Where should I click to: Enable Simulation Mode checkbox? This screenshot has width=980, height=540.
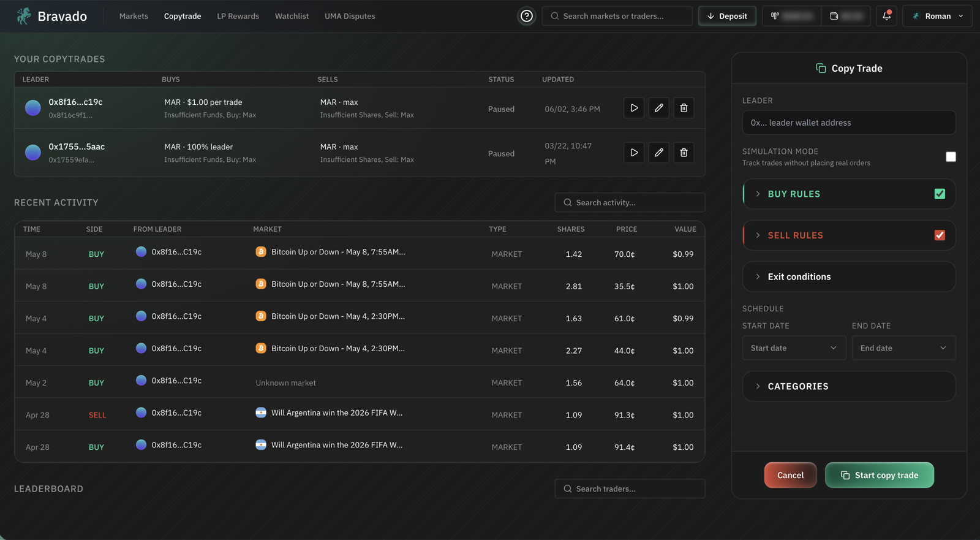coord(951,157)
